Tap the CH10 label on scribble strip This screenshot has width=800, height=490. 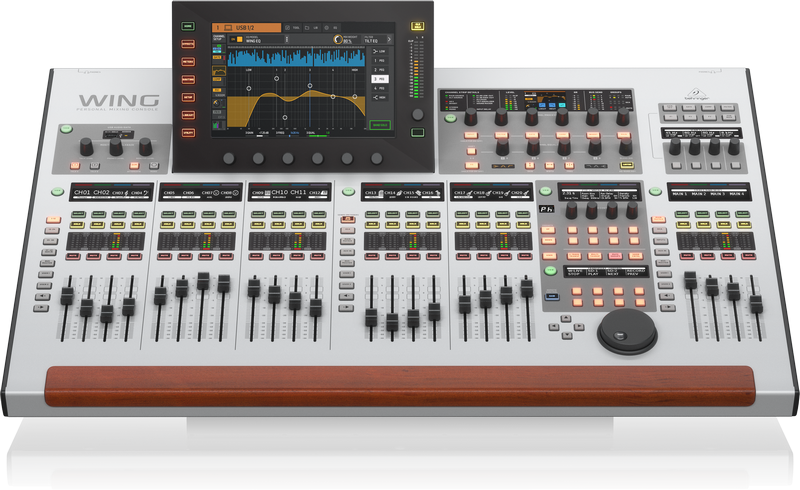(x=279, y=192)
